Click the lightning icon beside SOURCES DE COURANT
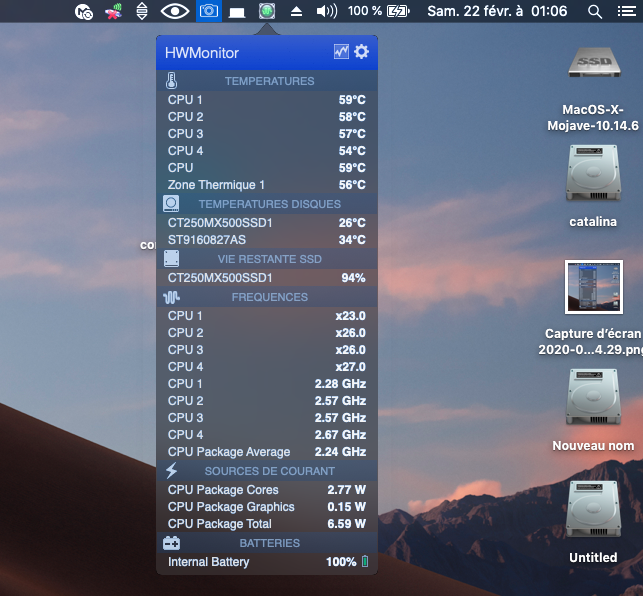 click(171, 470)
